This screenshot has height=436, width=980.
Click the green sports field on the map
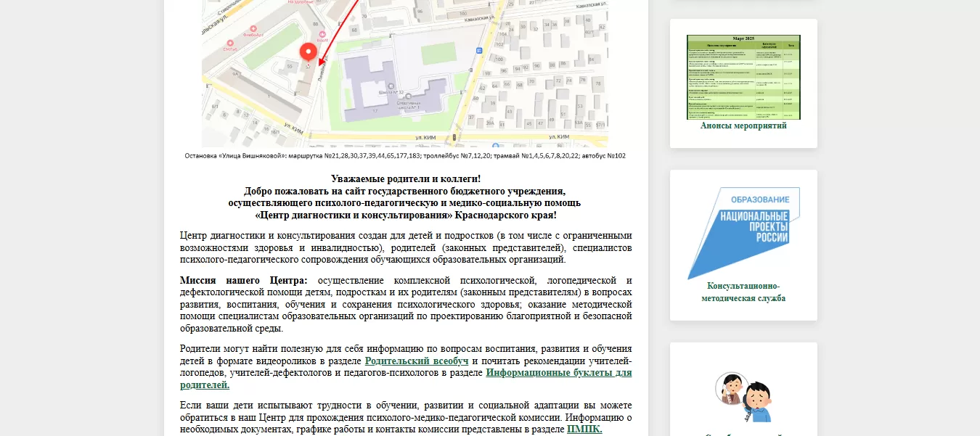(x=440, y=54)
